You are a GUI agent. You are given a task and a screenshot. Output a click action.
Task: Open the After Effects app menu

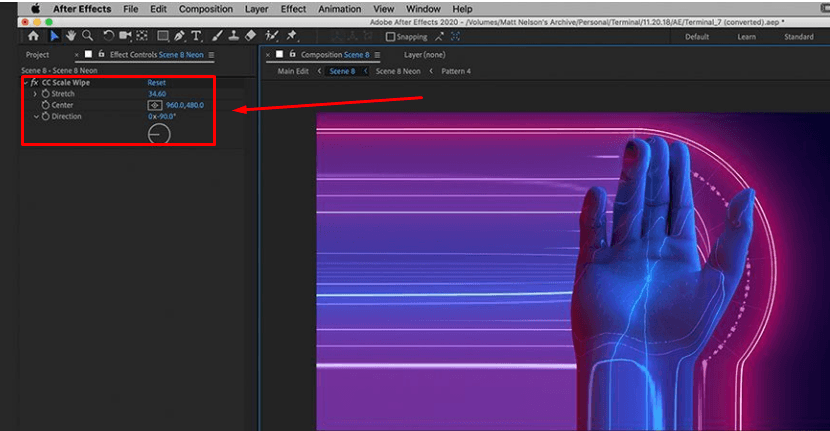pyautogui.click(x=82, y=9)
